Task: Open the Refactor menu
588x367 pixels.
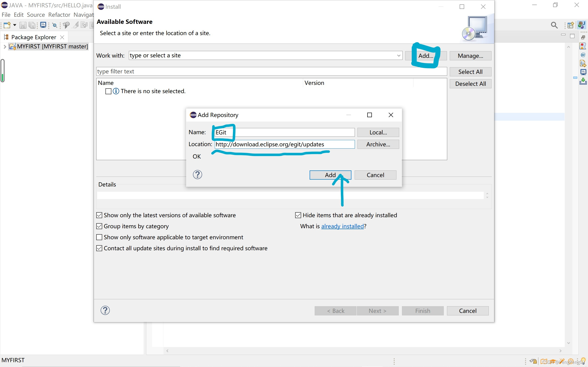Action: (x=59, y=15)
